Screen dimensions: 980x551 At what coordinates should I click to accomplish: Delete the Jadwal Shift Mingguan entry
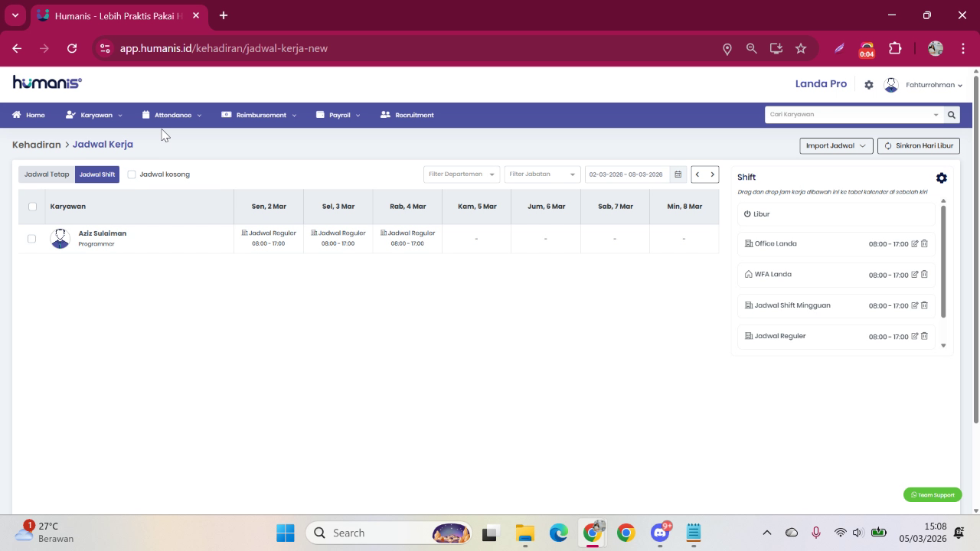pos(924,305)
